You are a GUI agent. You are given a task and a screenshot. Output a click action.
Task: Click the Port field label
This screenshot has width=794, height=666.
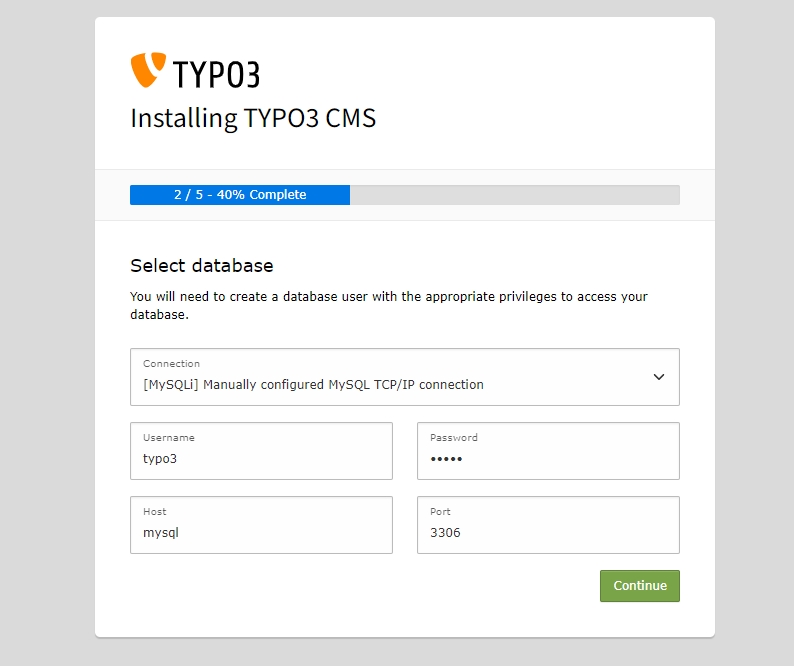440,512
